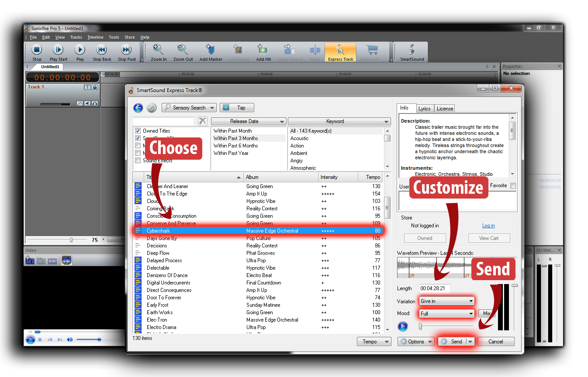Start playback with the Play toolbar icon
Screen dimensions: 588x377
point(80,52)
